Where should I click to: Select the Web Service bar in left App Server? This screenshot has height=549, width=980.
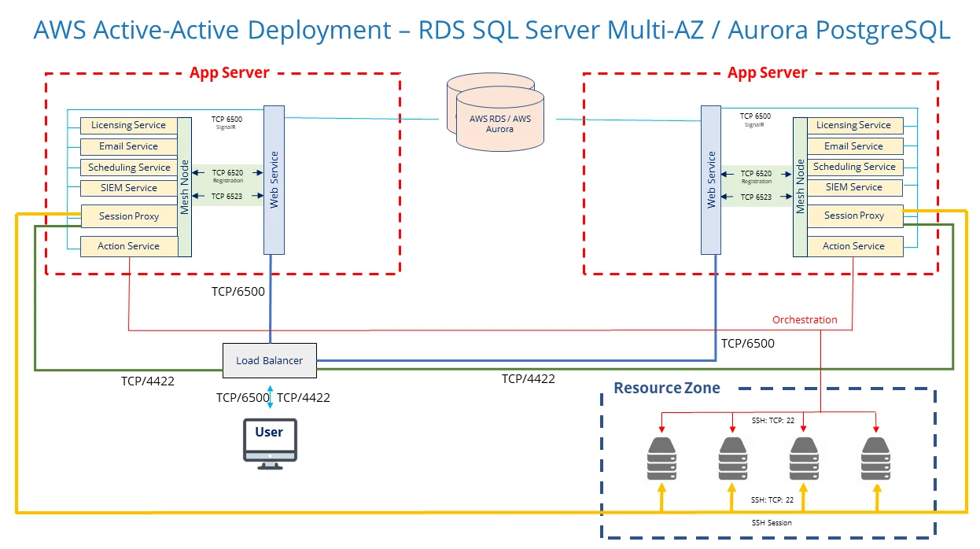[274, 180]
